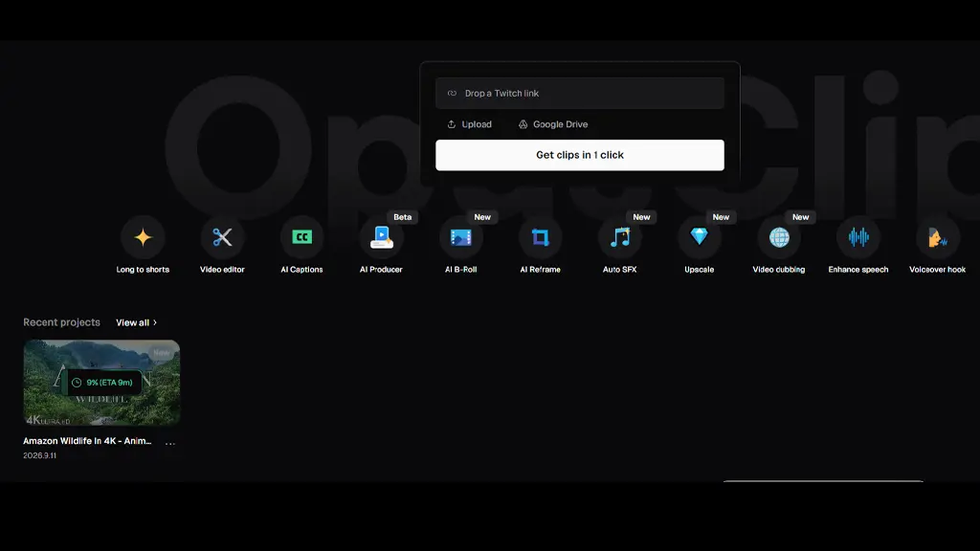Open the AI Producer tool icon
The width and height of the screenshot is (980, 551).
pos(381,237)
